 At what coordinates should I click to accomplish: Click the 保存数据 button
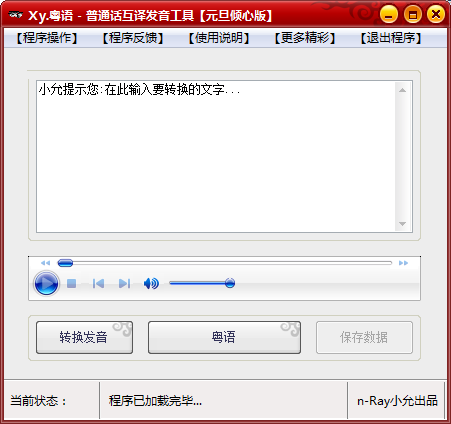click(x=364, y=337)
